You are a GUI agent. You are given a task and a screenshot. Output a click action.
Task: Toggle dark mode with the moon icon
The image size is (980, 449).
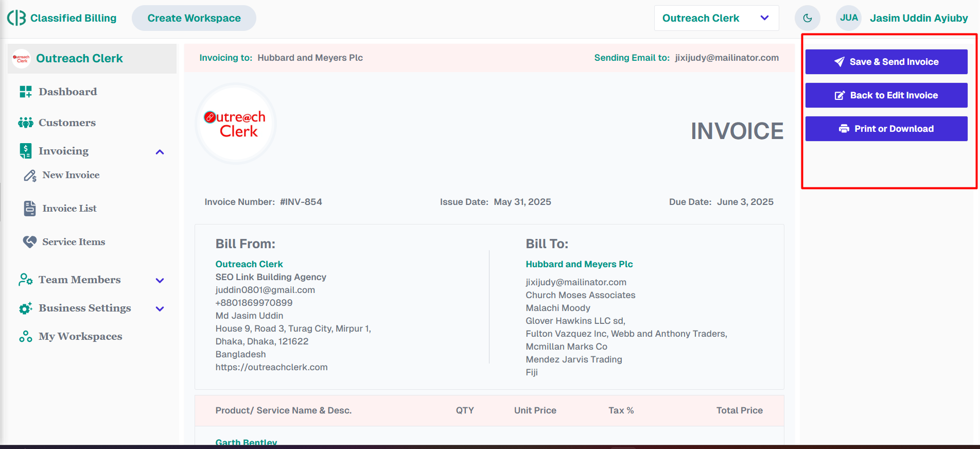[807, 18]
